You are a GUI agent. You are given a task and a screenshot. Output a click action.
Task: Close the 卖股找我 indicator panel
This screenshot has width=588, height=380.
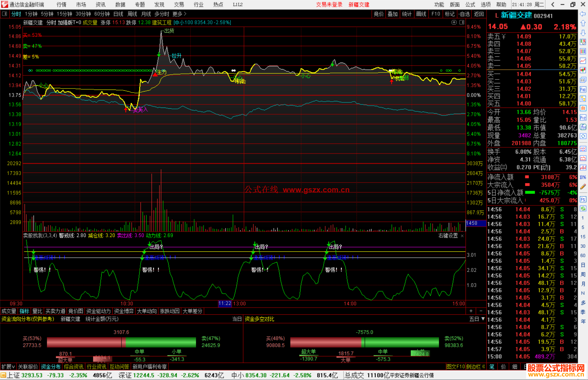(462, 236)
